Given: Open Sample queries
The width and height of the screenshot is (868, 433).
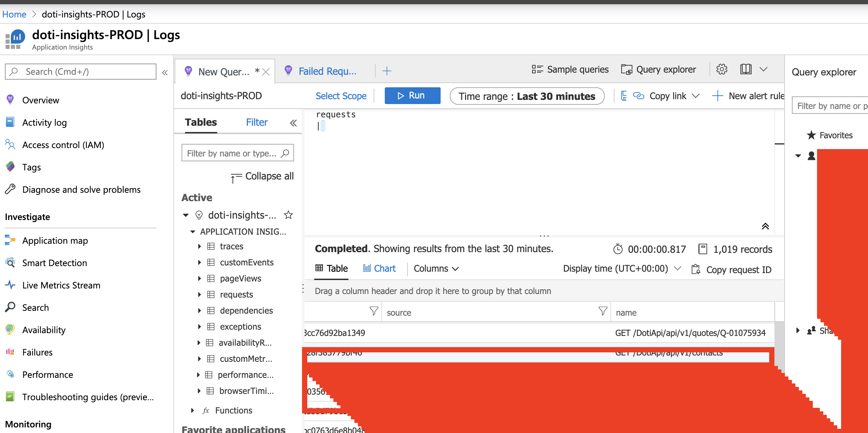Looking at the screenshot, I should (x=571, y=69).
